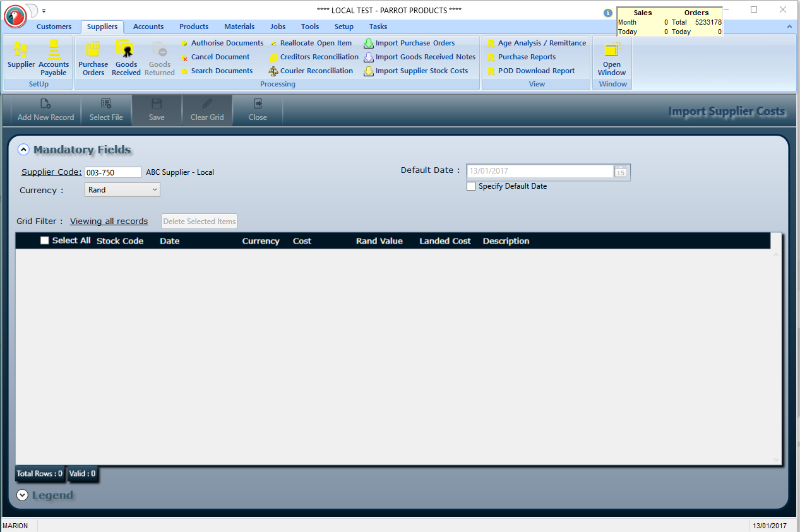Open the quick access toolbar dropdown arrow

click(x=44, y=11)
